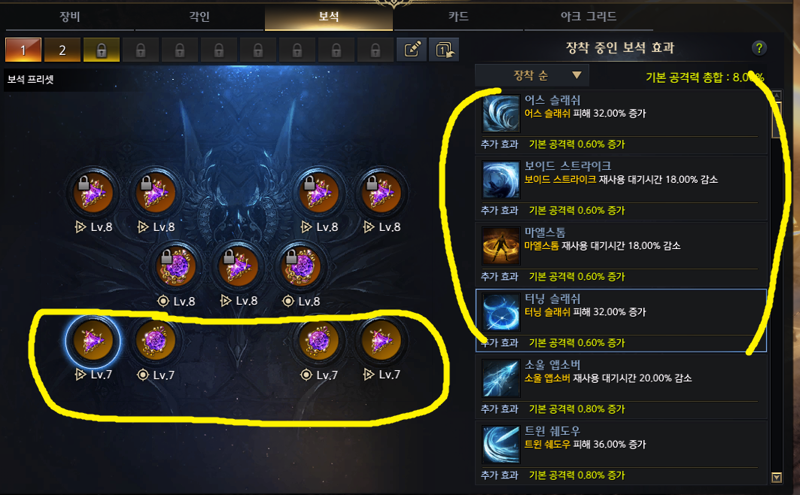This screenshot has height=495, width=800.
Task: Click the 트윈 쉐도우 skill icon
Action: click(501, 446)
